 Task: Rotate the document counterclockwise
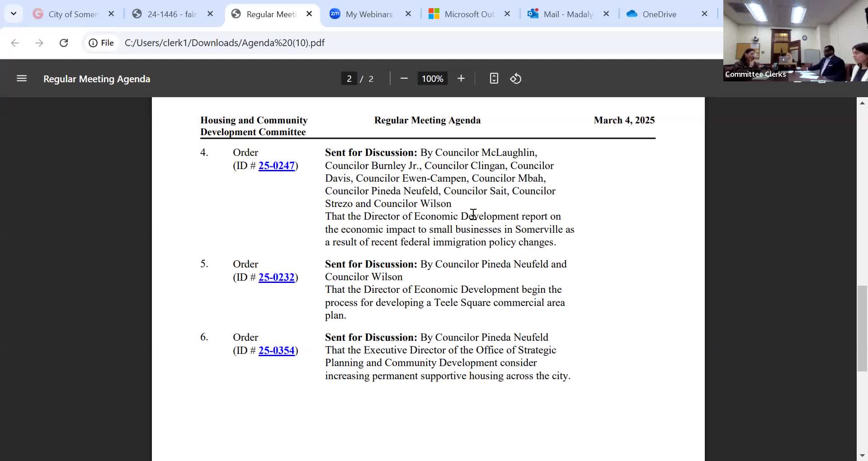point(516,79)
